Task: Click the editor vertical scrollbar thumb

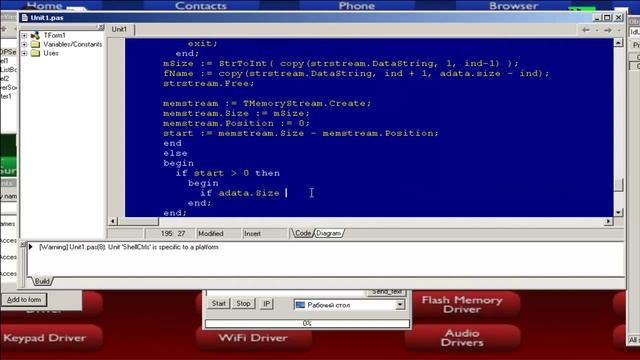Action: coord(618,185)
